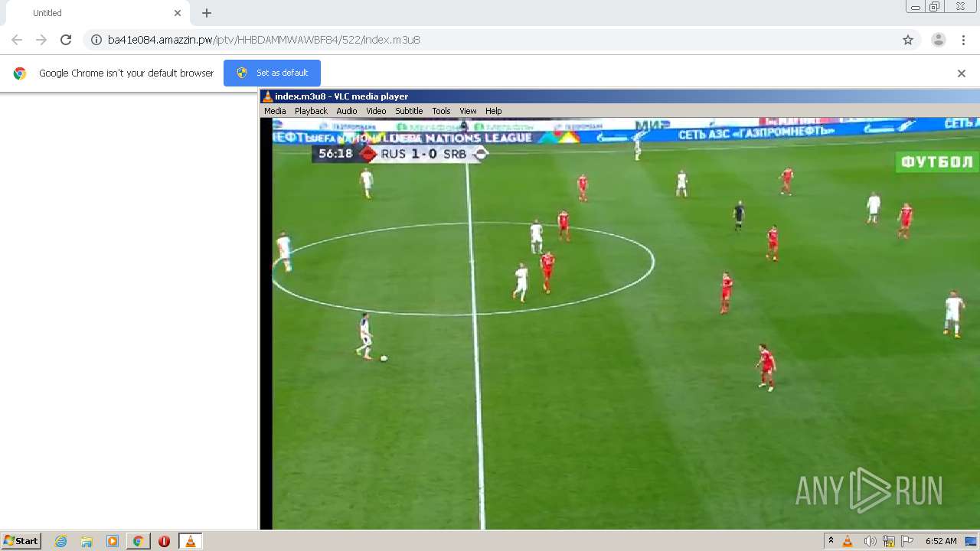Screen dimensions: 980x551
Task: Open the VLC Subtitle menu
Action: (x=409, y=111)
